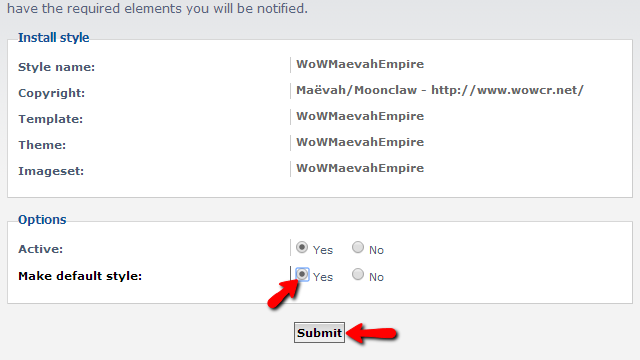Select the Yes radio button for Active
Screen dimensions: 640x360
302,247
